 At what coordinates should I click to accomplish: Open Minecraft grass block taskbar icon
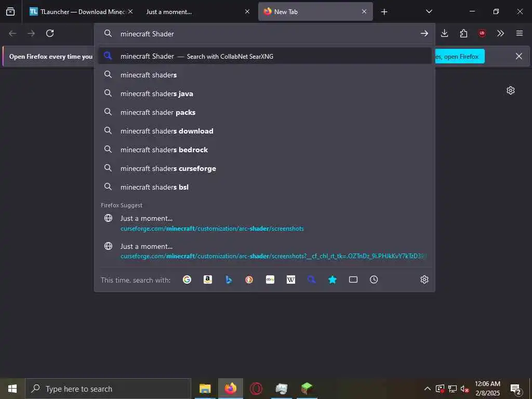tap(307, 389)
